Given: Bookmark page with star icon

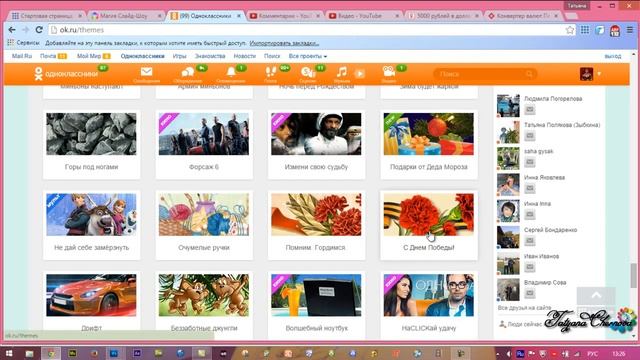Looking at the screenshot, I should 570,30.
